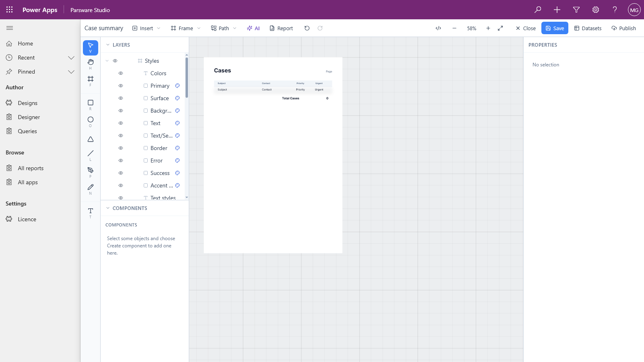The image size is (644, 362).
Task: Select the Hand pan tool
Action: coord(91,64)
